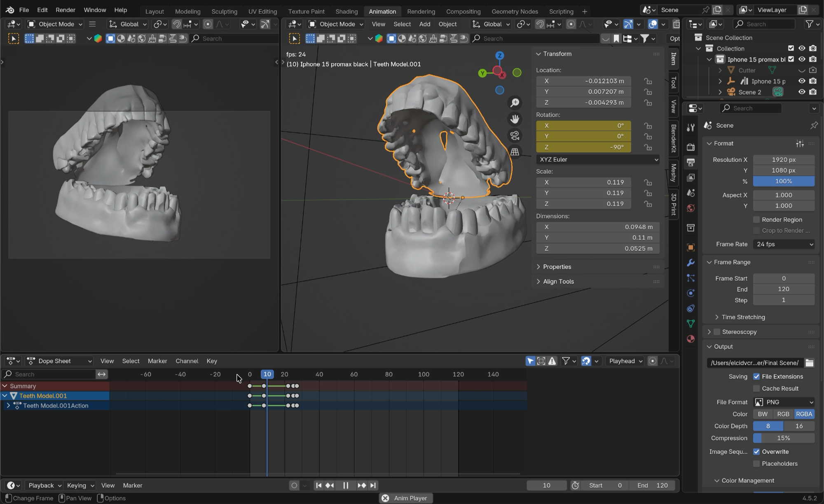Toggle Only Show Errors warning icon
824x504 pixels.
click(552, 361)
